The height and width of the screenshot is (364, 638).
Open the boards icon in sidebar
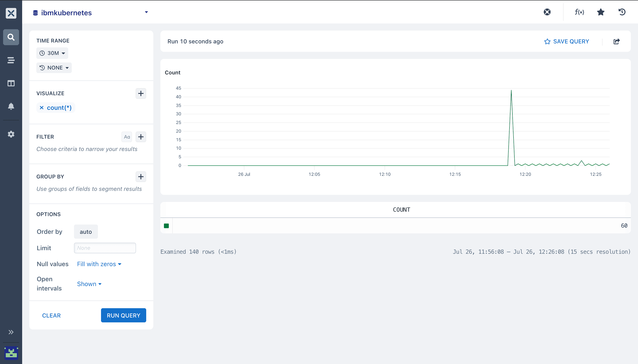point(11,83)
